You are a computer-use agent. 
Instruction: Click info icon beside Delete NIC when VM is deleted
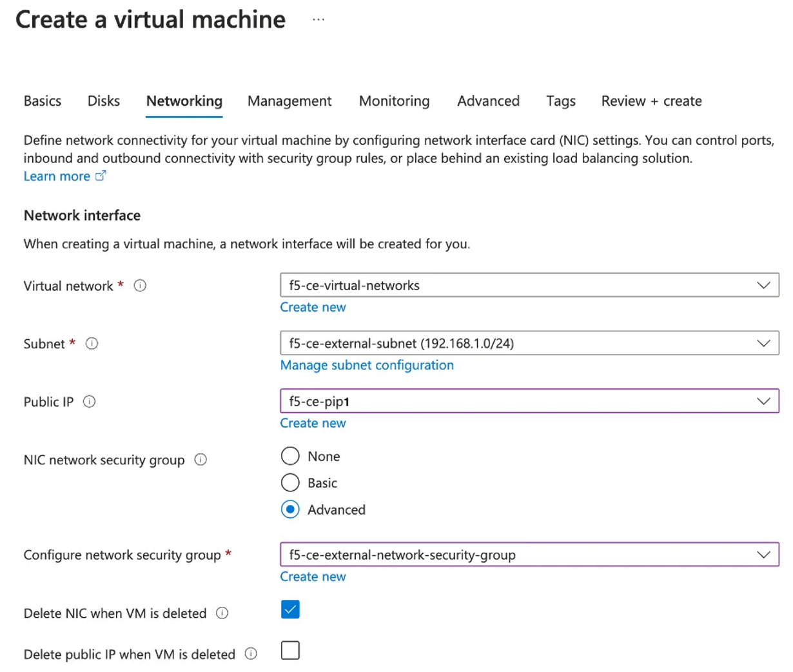[x=222, y=613]
